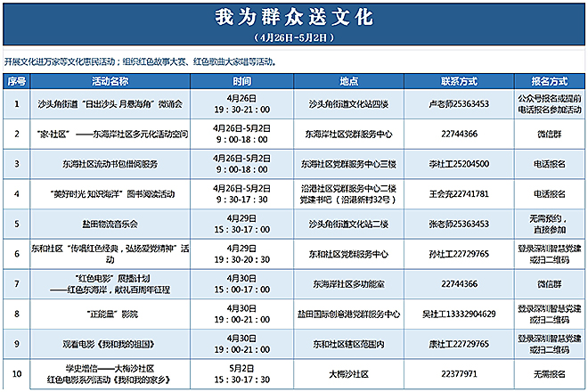588x392 pixels.
Task: Click the 沙头角街道"日出沙头 月悬海角"微诵会 activity cell
Action: pos(110,104)
